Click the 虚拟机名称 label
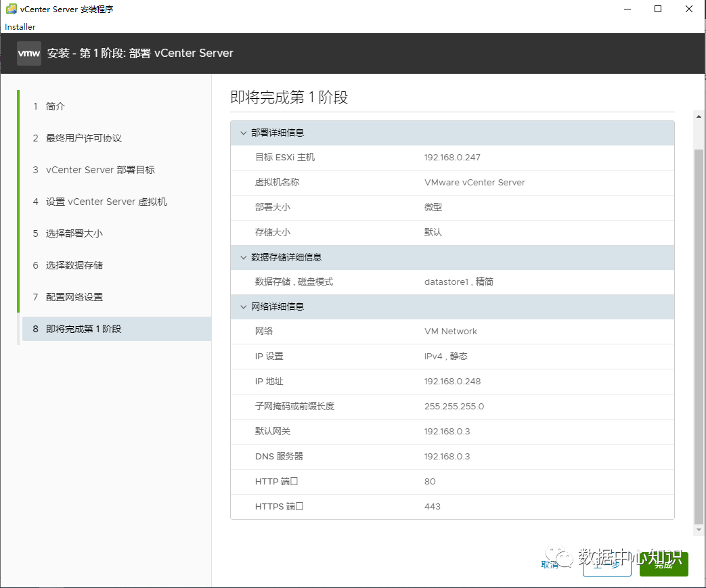The height and width of the screenshot is (588, 706). [277, 182]
